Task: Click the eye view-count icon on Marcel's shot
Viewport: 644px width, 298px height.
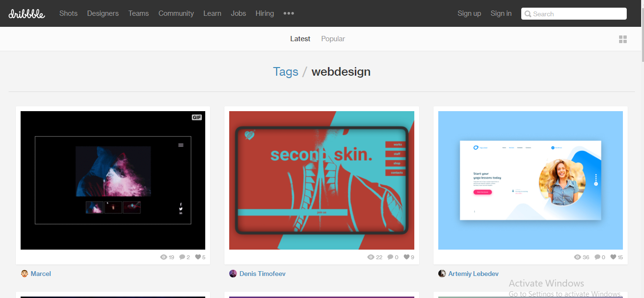Action: click(x=164, y=257)
